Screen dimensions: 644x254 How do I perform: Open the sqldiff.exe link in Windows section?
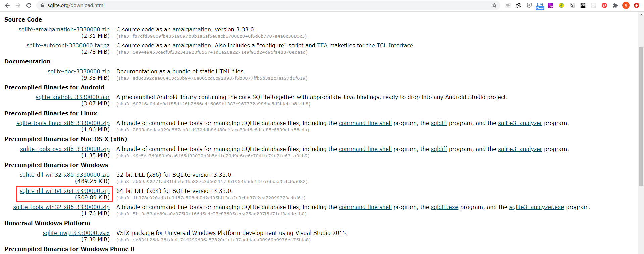pyautogui.click(x=444, y=207)
